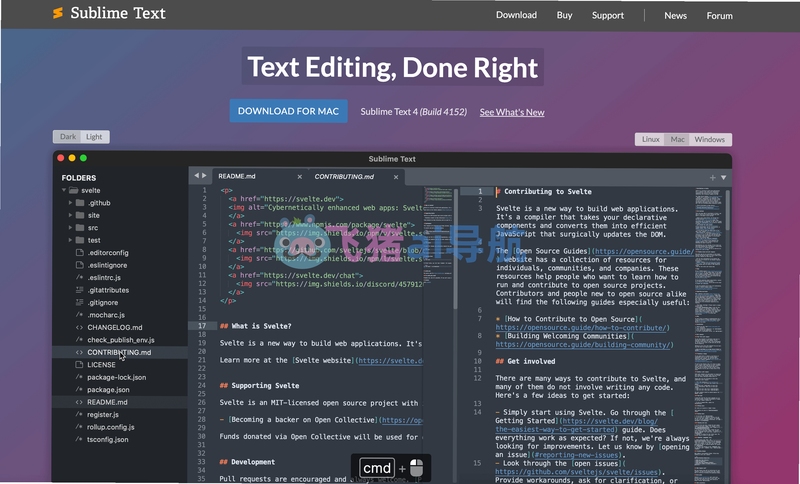Click line number 17 in gutter
Screen dimensions: 800x484
click(x=202, y=326)
